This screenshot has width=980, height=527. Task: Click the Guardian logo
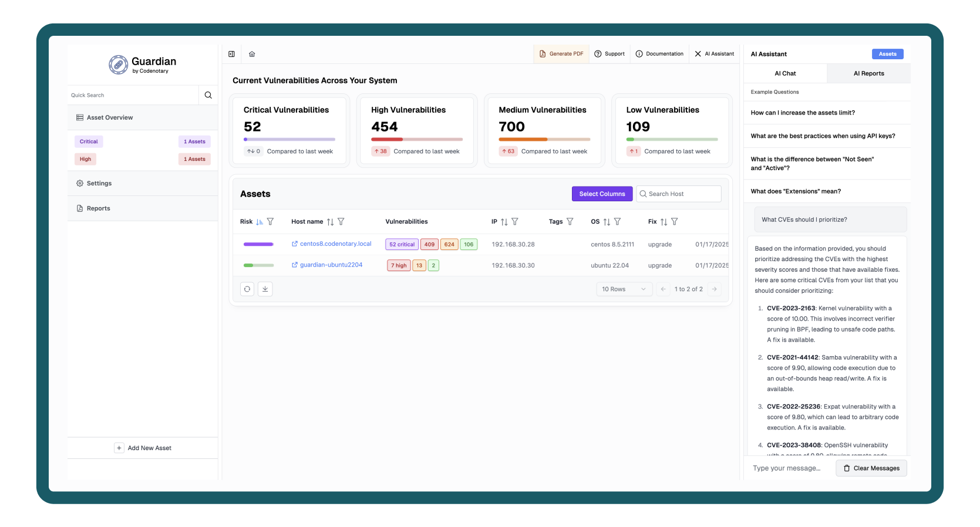pyautogui.click(x=143, y=65)
